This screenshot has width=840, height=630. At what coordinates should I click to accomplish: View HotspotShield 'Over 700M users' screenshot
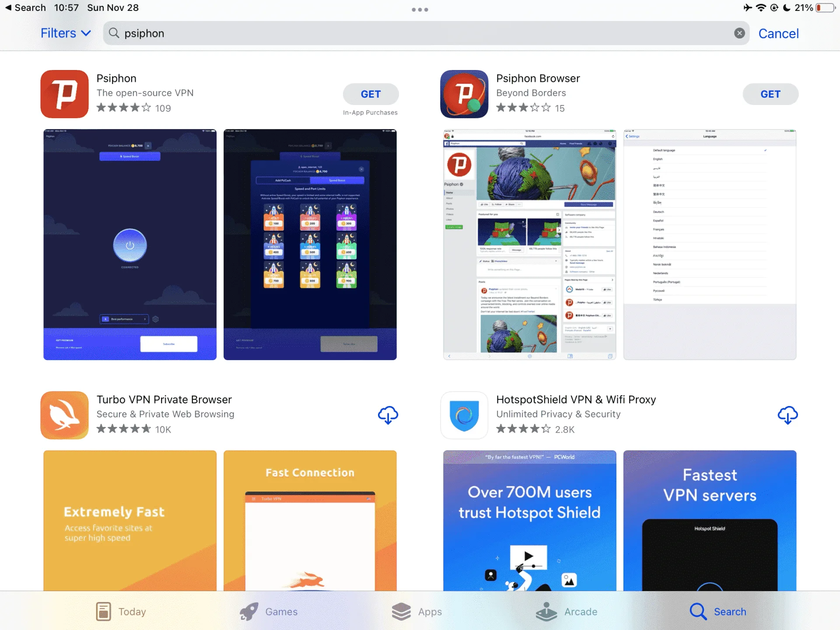530,521
